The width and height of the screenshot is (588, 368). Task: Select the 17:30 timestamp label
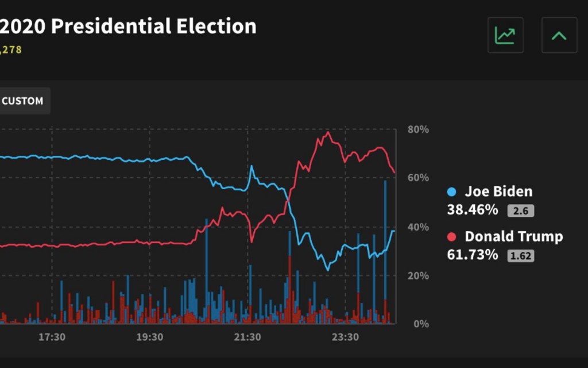tap(54, 338)
